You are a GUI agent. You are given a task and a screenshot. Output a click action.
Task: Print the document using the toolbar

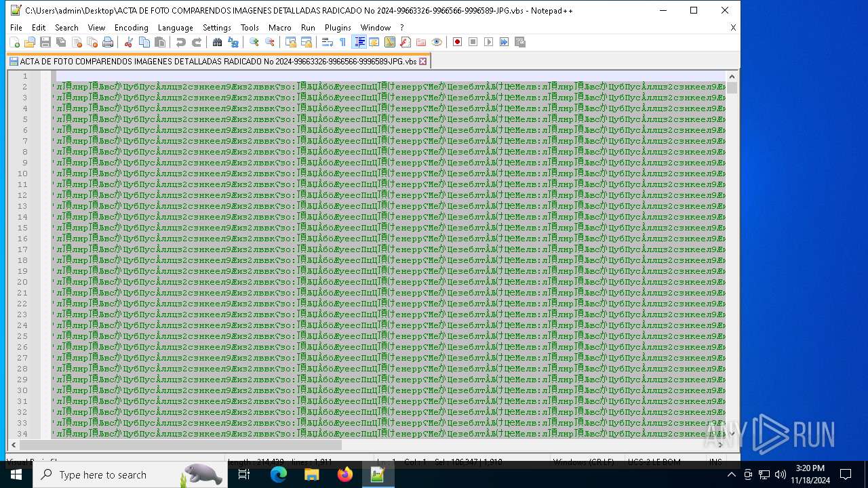pyautogui.click(x=108, y=42)
